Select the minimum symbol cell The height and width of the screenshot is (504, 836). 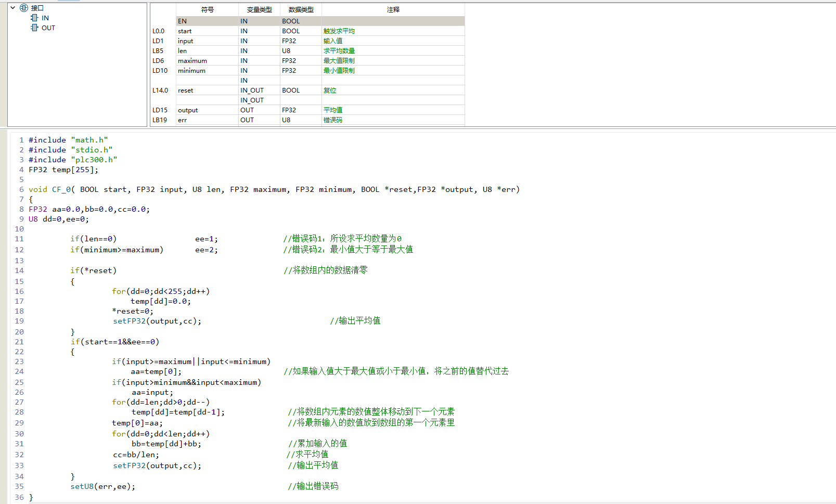pos(208,70)
